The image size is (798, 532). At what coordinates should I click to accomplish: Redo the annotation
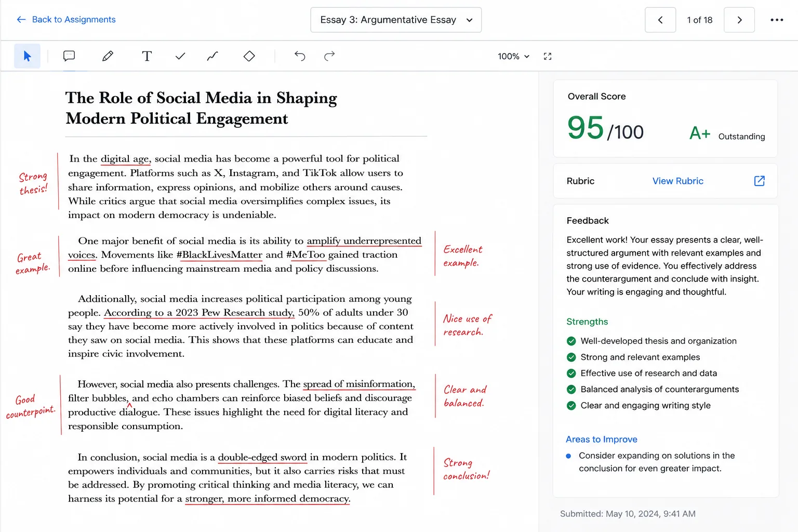329,56
